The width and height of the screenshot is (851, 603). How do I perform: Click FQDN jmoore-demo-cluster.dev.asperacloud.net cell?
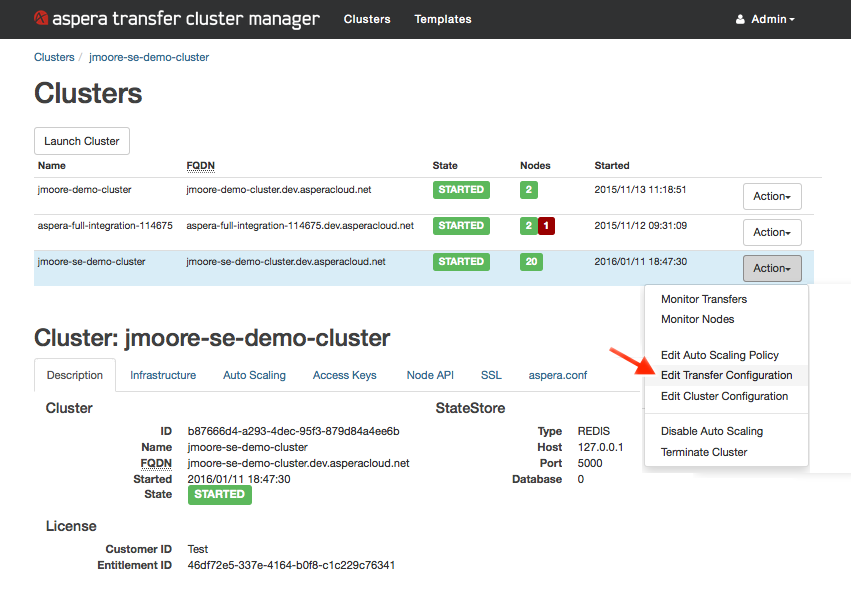278,189
